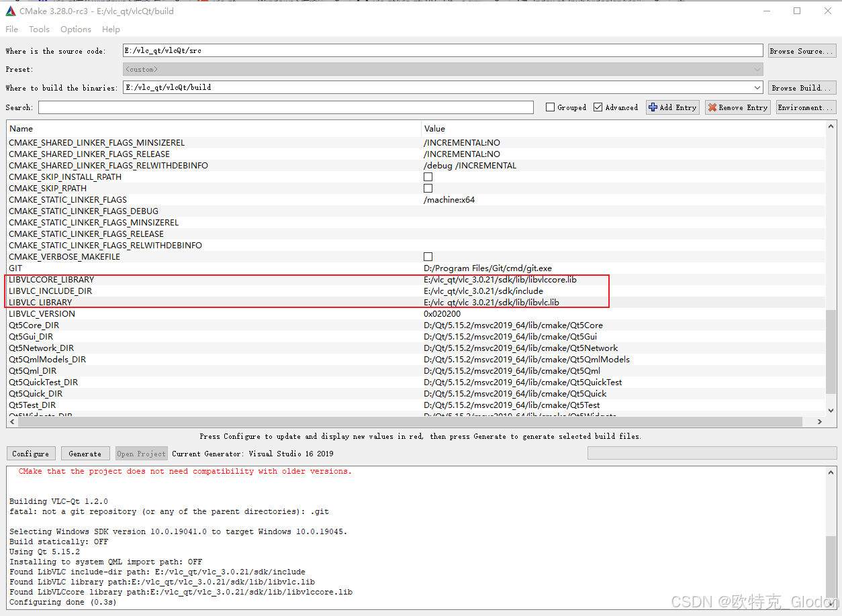Open the Tools menu
The image size is (842, 616).
[38, 29]
